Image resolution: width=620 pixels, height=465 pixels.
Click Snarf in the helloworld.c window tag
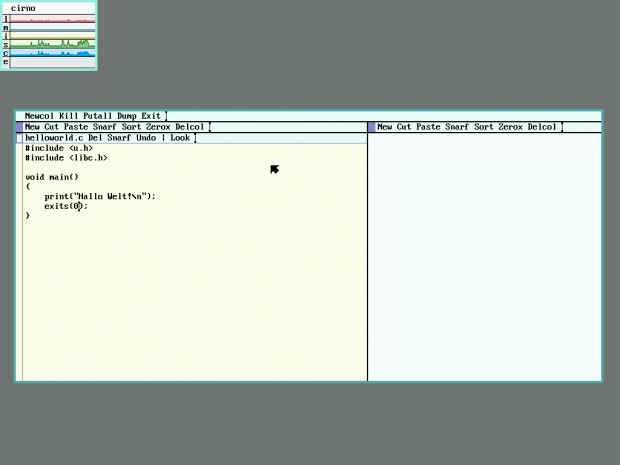(x=119, y=138)
